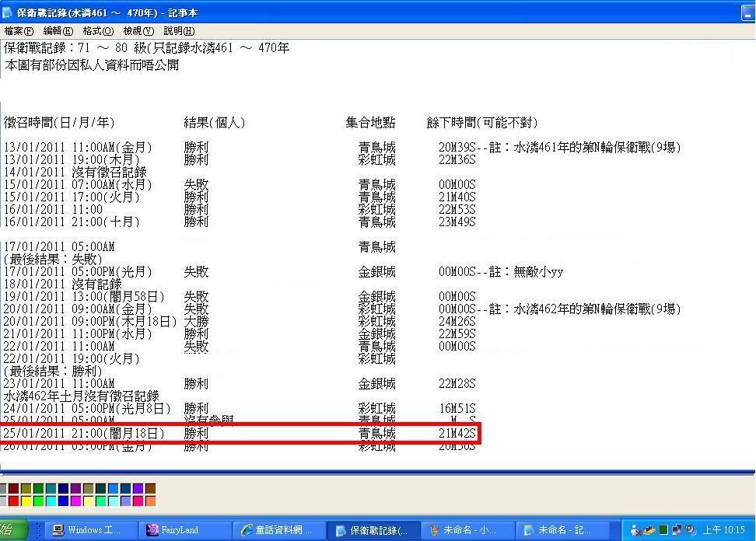Open the 說明 (Help) menu
756x541 pixels.
(179, 31)
